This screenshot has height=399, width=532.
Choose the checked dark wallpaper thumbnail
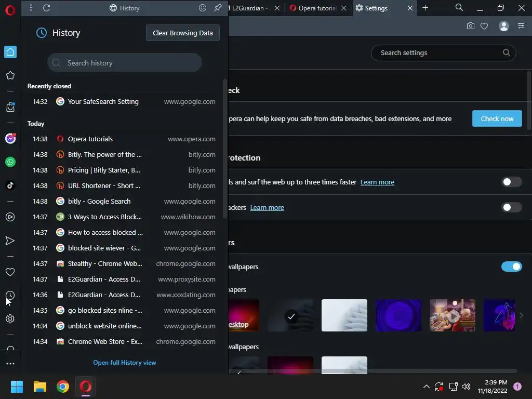(x=290, y=315)
